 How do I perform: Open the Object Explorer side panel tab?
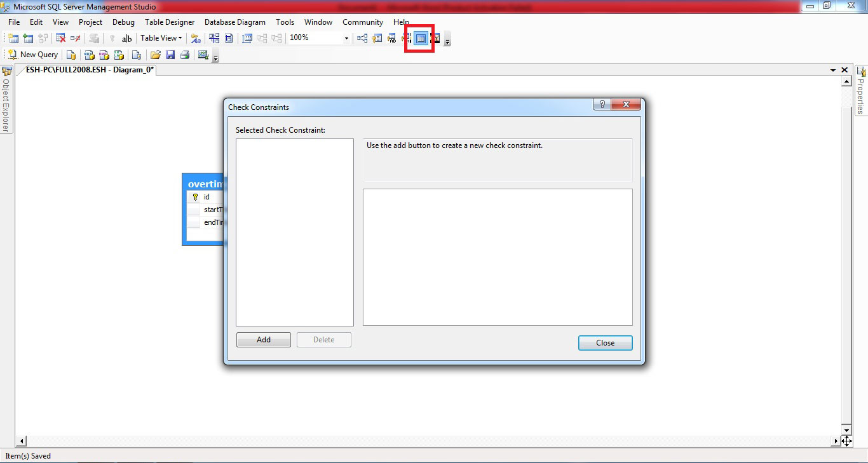(6, 100)
